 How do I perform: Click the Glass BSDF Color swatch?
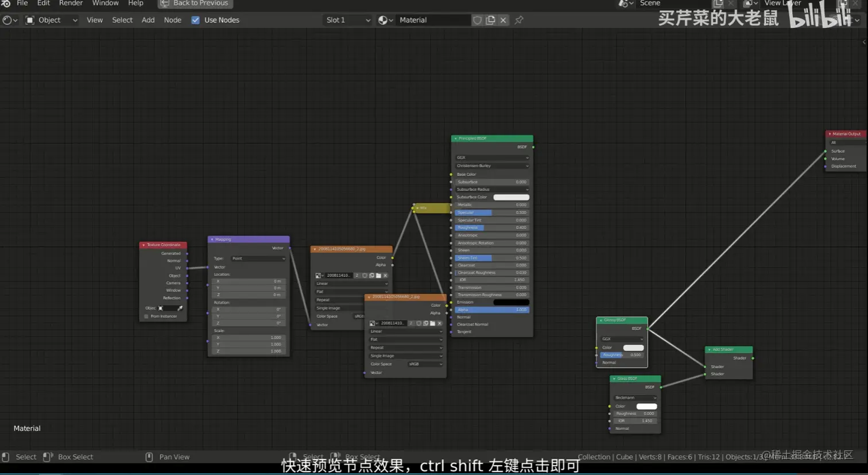click(647, 407)
